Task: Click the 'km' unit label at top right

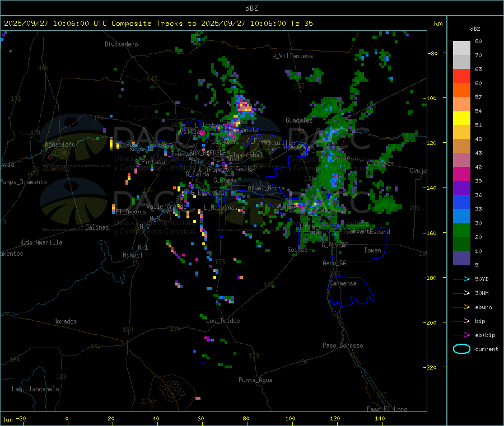Action: [x=438, y=24]
